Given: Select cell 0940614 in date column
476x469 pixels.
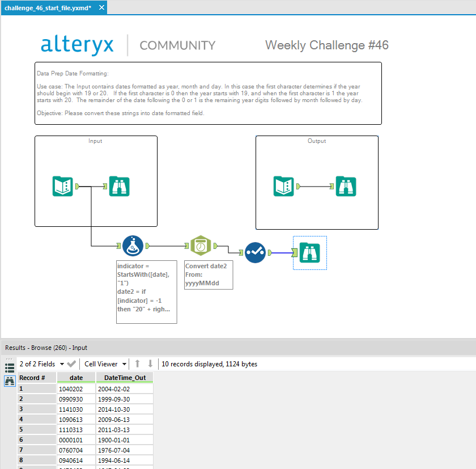Looking at the screenshot, I should 76,460.
